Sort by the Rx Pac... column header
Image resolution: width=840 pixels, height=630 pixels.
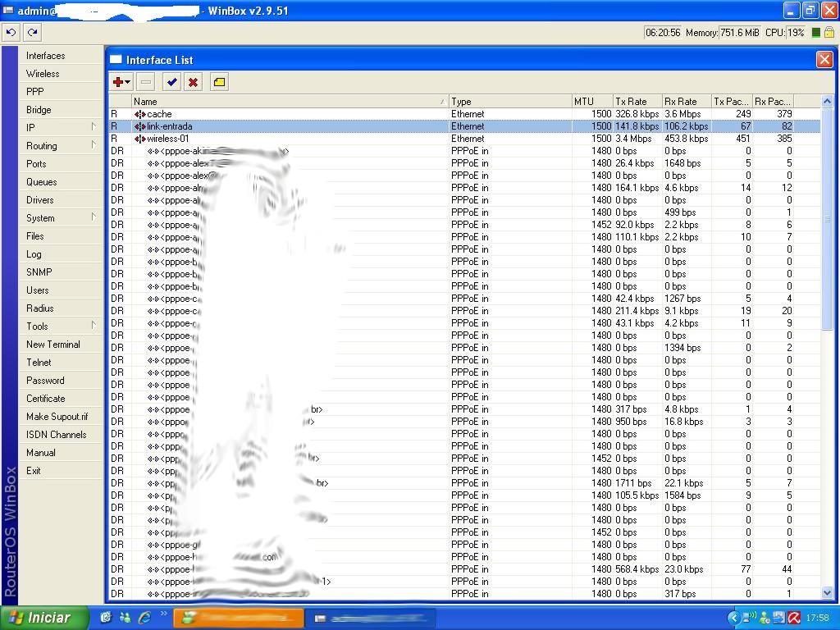coord(773,101)
